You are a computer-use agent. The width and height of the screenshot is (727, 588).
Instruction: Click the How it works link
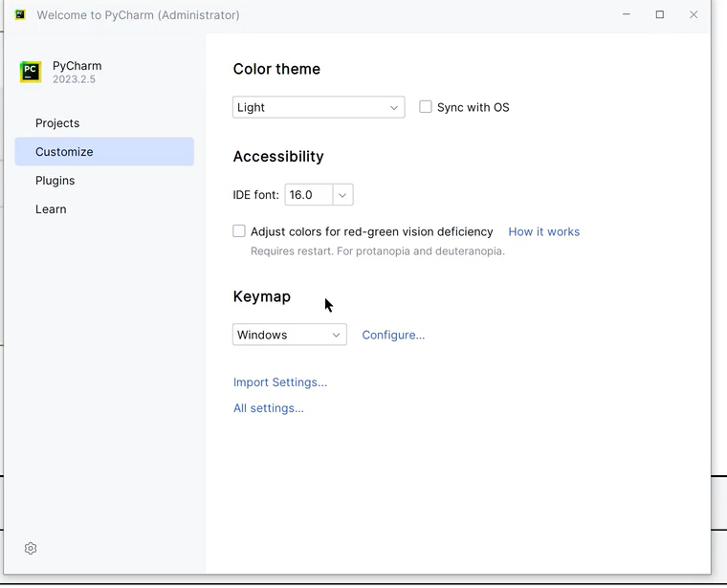(544, 231)
